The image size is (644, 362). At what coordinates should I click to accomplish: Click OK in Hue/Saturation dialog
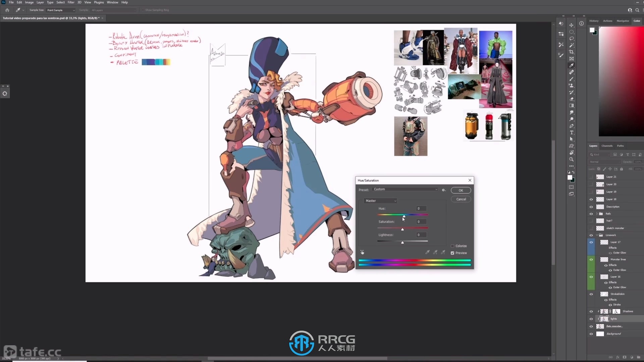461,190
